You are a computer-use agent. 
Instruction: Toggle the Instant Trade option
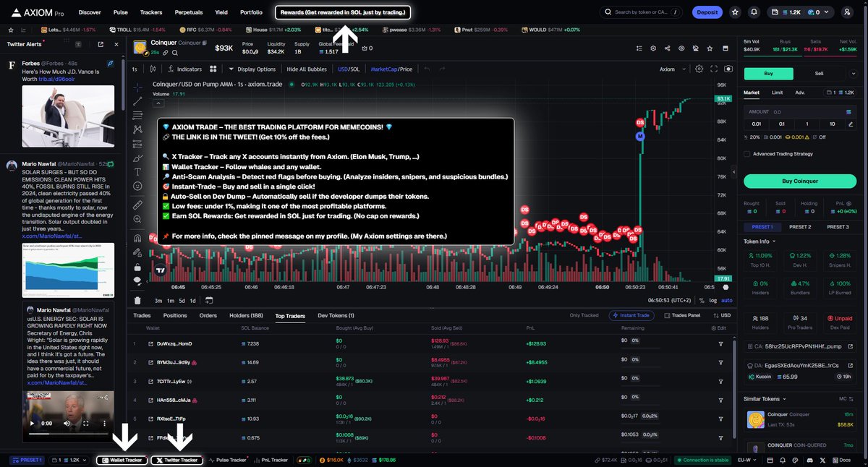(632, 315)
